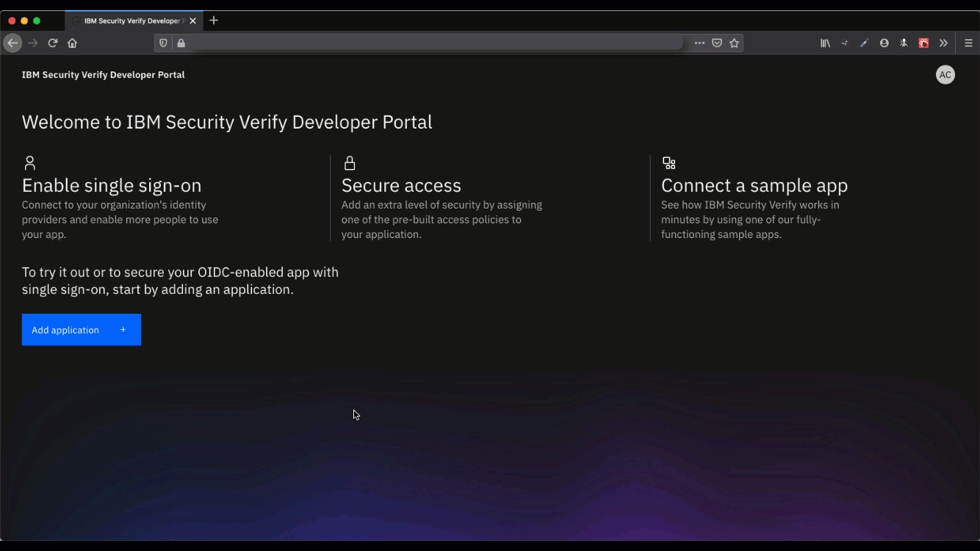980x551 pixels.
Task: Click the tracking protection shield icon
Action: coord(163,43)
